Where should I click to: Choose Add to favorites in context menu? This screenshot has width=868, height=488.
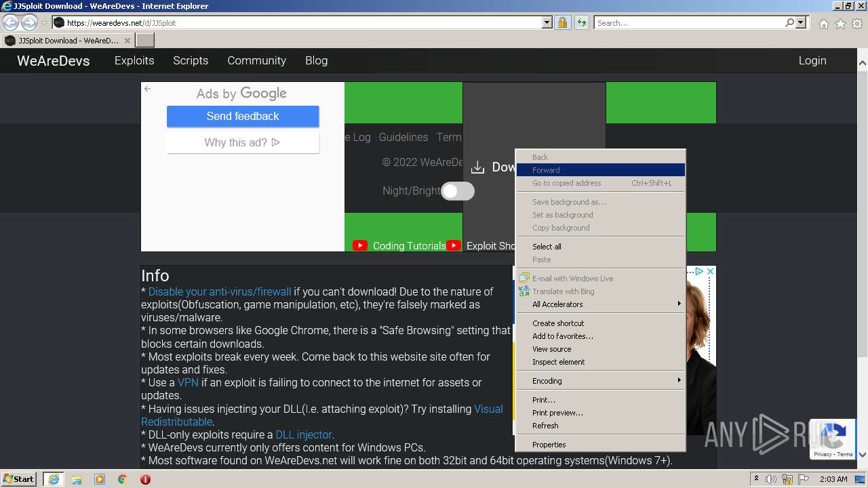(600, 336)
